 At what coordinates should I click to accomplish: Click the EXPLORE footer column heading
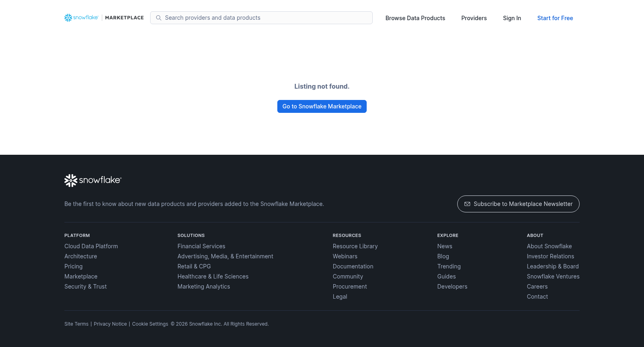click(448, 235)
